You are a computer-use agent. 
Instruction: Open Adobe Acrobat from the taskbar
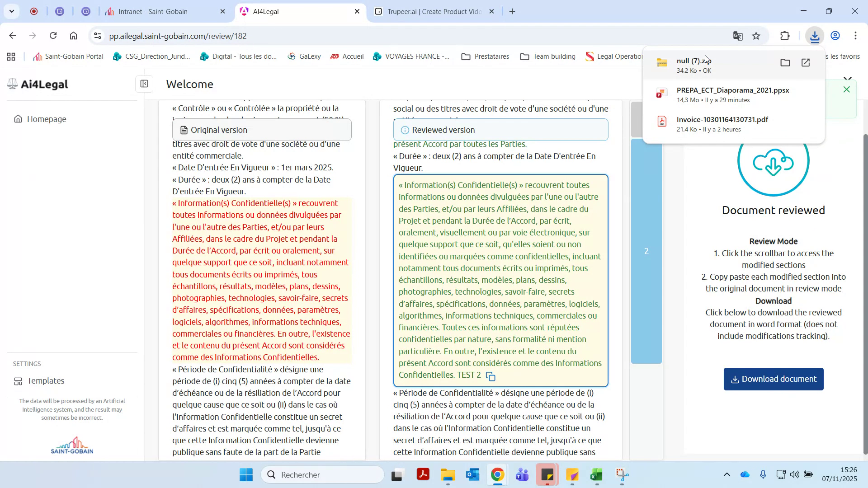pyautogui.click(x=423, y=475)
